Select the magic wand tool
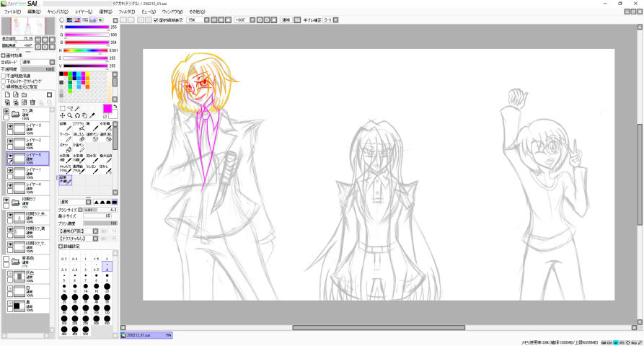Viewport: 644px width, 346px height. click(77, 109)
